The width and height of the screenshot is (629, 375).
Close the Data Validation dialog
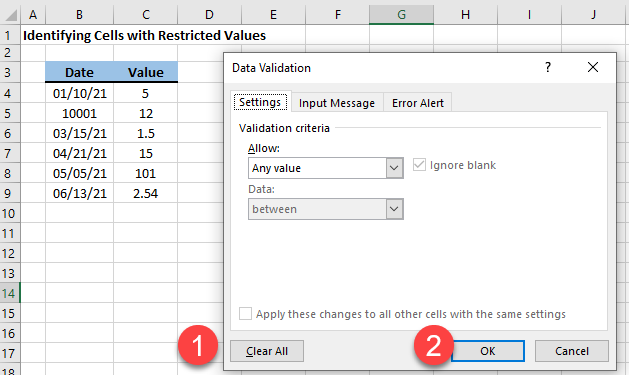click(592, 67)
